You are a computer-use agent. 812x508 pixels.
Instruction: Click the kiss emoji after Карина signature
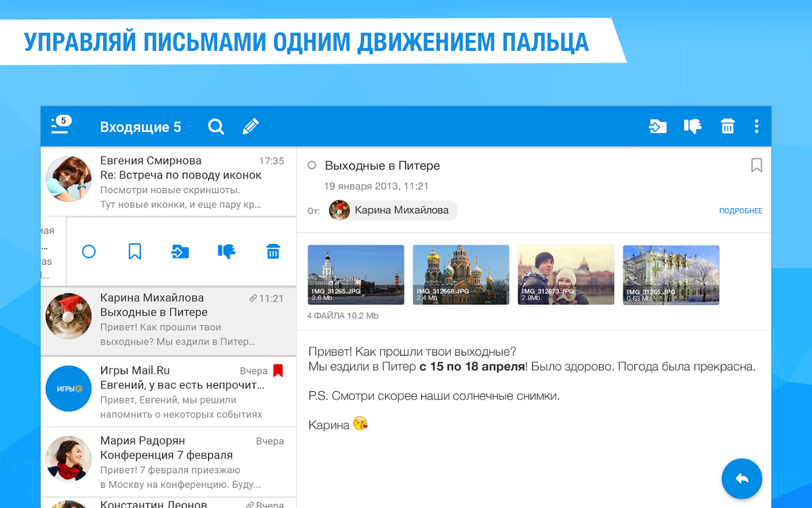(360, 423)
